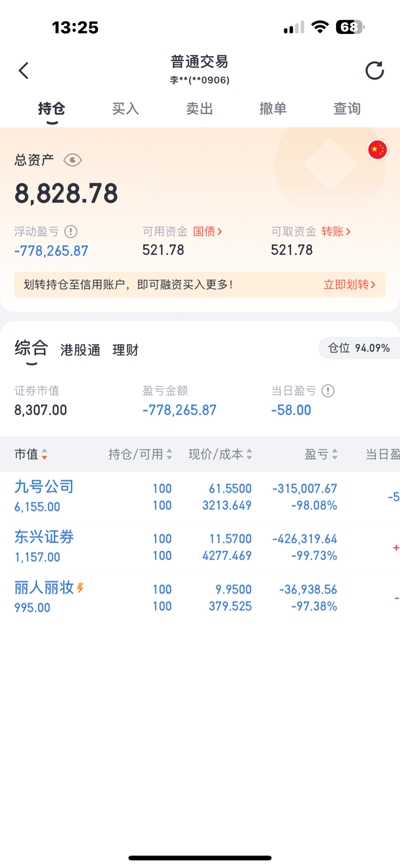Tap 东兴证券 market value 1,157.00
This screenshot has height=868, width=400.
tap(37, 557)
